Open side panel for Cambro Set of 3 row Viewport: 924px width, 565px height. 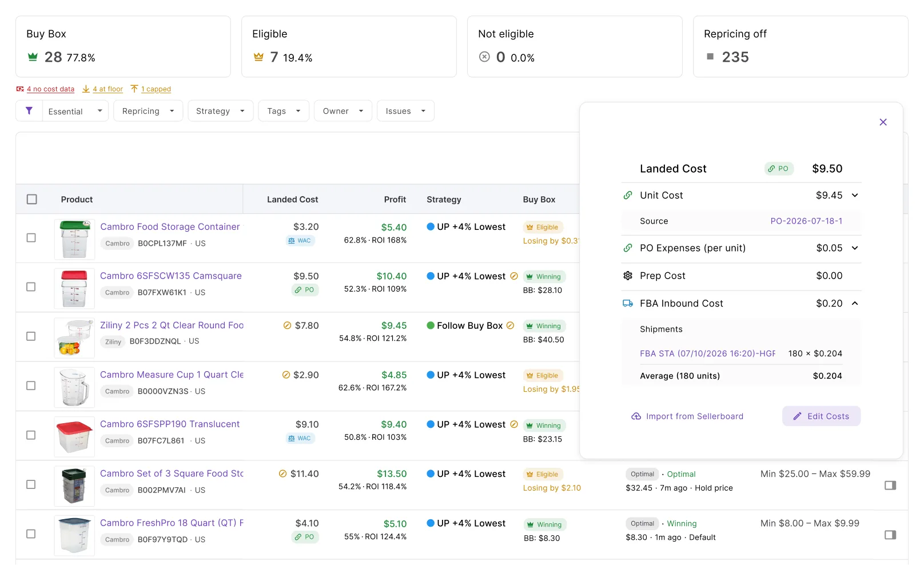[x=890, y=486]
